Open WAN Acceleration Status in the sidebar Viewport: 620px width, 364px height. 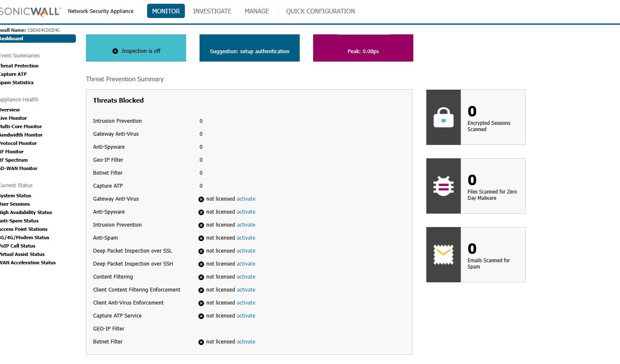(28, 263)
